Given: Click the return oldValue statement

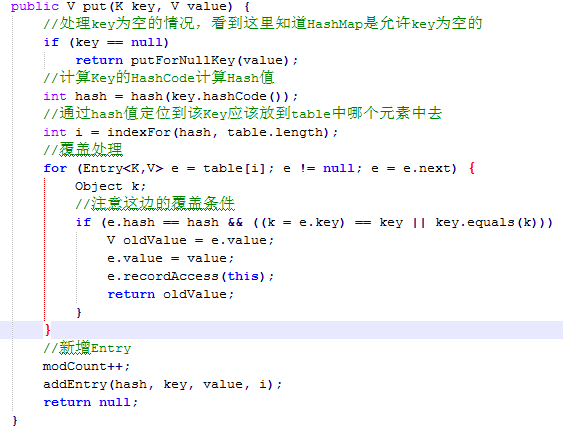Looking at the screenshot, I should tap(171, 294).
